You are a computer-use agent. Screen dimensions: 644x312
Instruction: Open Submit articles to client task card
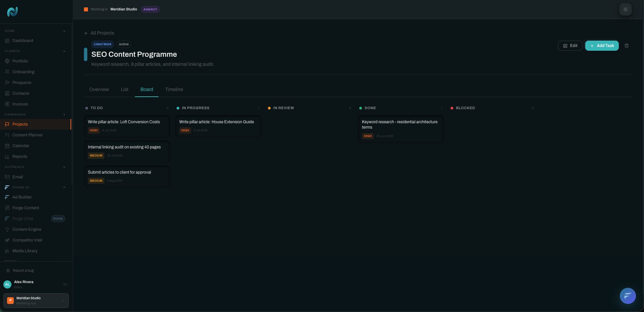pyautogui.click(x=127, y=177)
